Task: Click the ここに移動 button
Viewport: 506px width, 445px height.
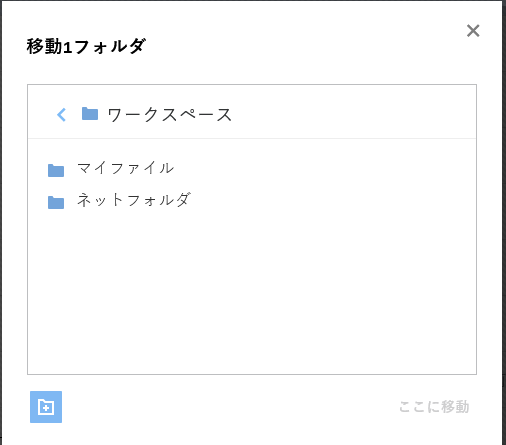Action: click(434, 407)
